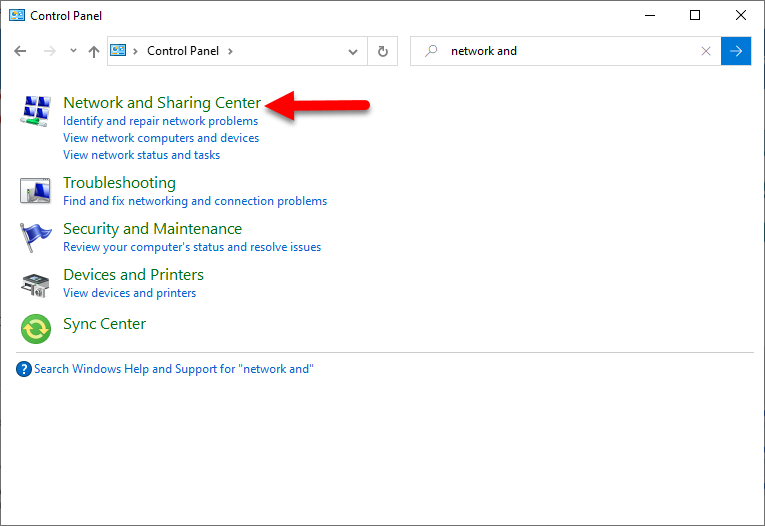Click the Devices and Printers icon

point(35,283)
